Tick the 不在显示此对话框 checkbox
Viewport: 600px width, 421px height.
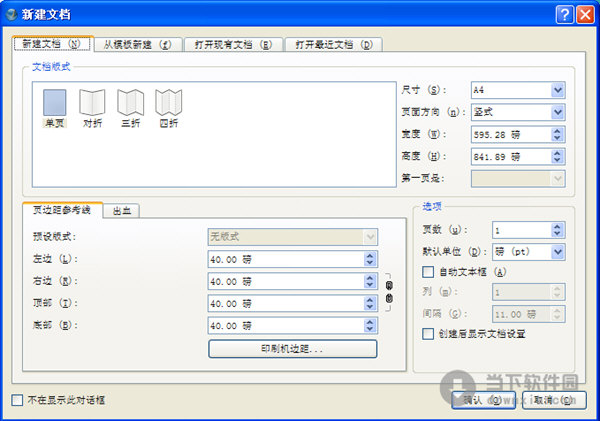pos(17,400)
